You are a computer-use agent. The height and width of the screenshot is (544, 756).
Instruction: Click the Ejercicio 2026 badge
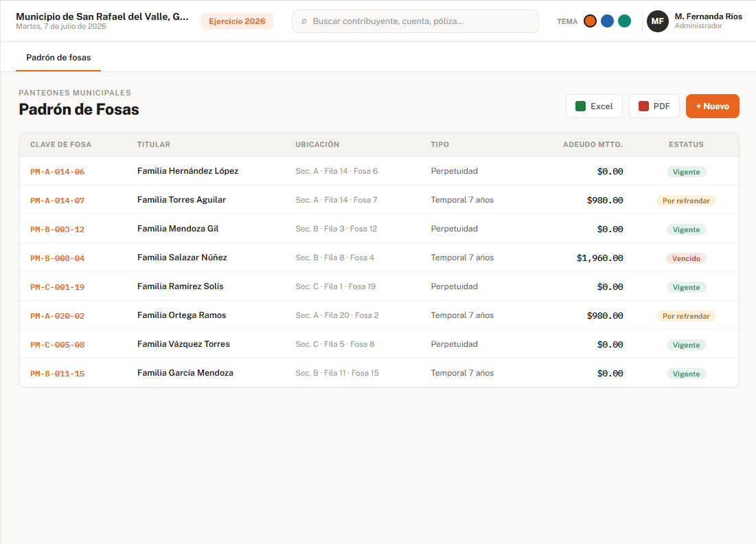[x=237, y=21]
